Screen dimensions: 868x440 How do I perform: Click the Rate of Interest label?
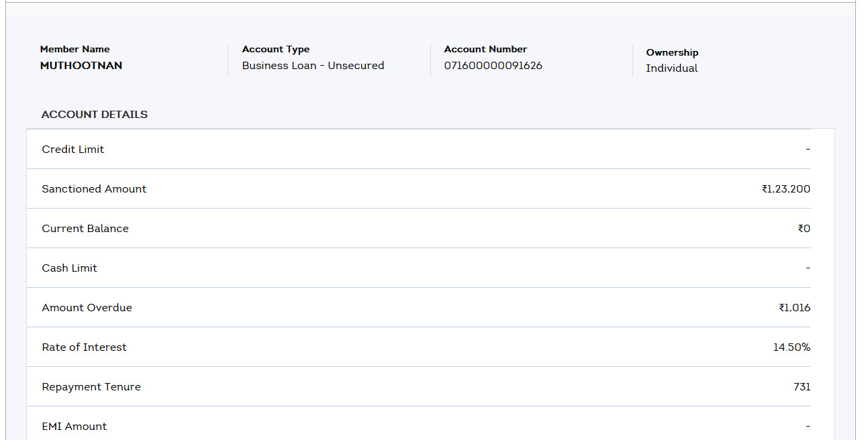(85, 347)
